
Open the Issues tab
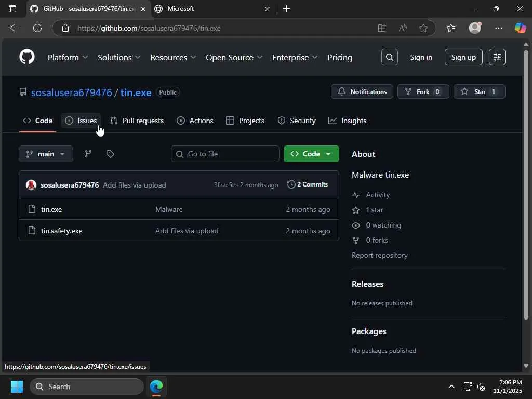(x=81, y=121)
